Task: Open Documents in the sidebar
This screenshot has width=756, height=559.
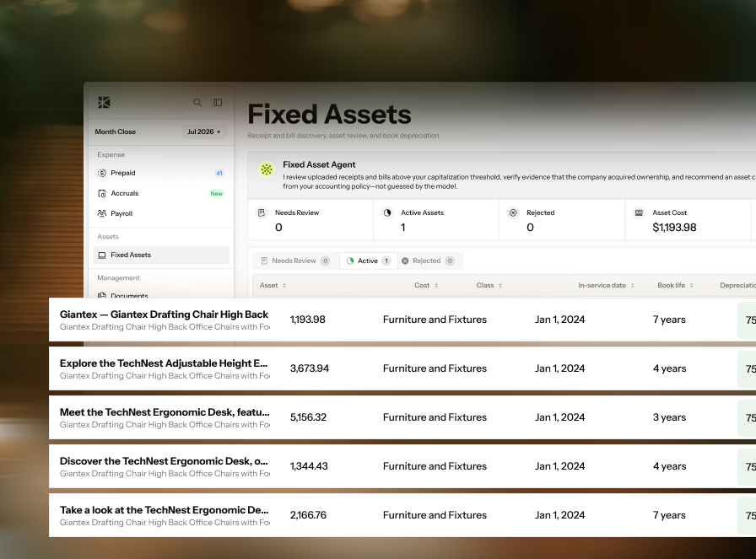Action: click(x=160, y=295)
